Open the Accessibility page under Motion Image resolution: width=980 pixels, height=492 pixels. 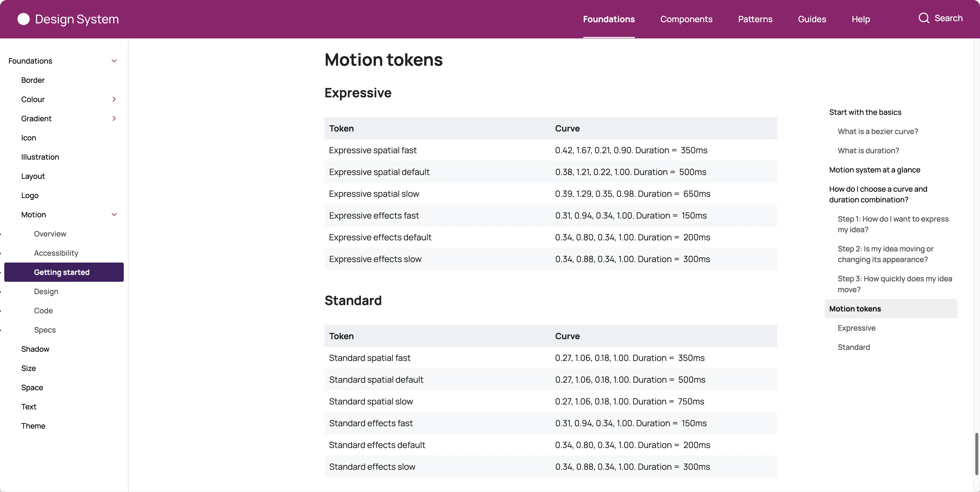point(56,253)
